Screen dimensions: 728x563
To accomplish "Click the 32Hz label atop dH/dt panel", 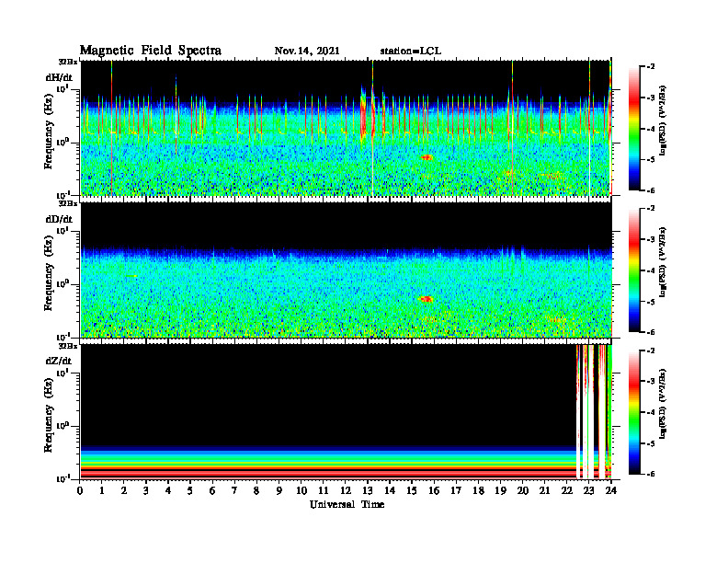I will pos(68,62).
